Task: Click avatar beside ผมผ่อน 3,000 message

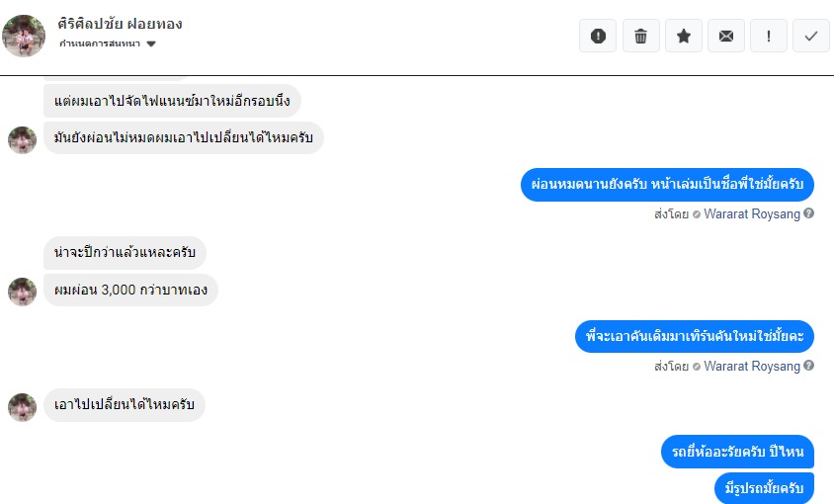Action: click(x=23, y=292)
